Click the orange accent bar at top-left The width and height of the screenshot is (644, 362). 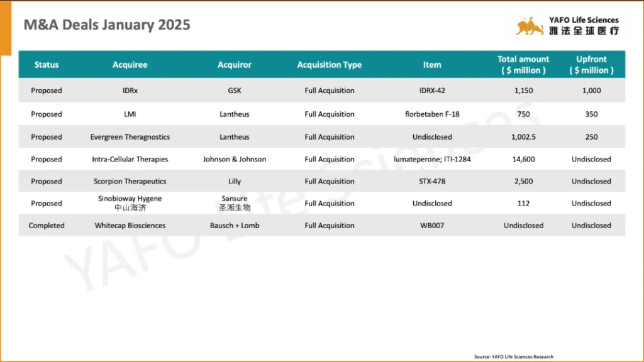(x=5, y=28)
